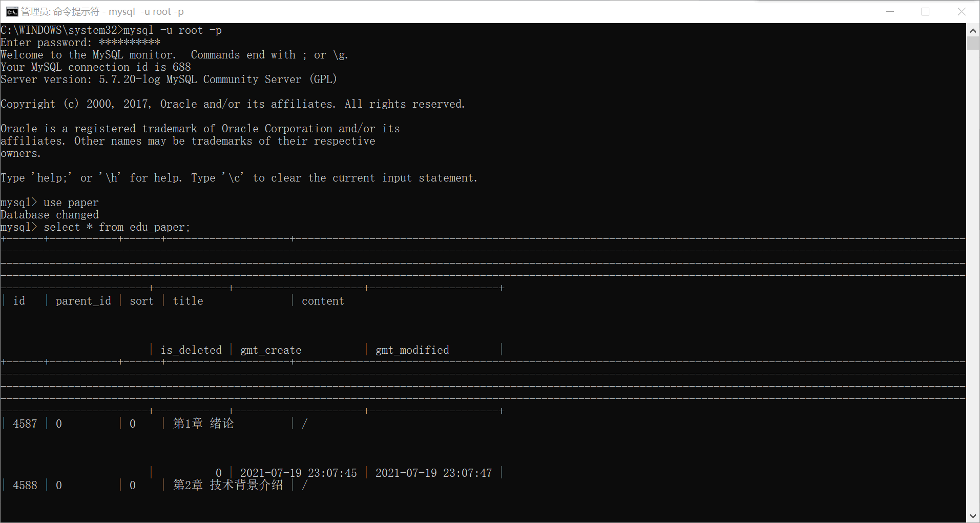Image resolution: width=980 pixels, height=523 pixels.
Task: Click the 'content' column header
Action: 323,301
